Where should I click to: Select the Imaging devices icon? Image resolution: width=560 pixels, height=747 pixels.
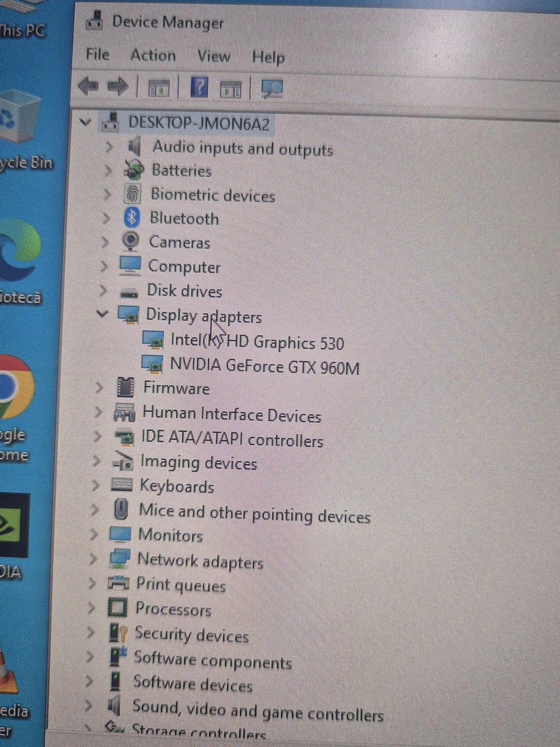122,461
